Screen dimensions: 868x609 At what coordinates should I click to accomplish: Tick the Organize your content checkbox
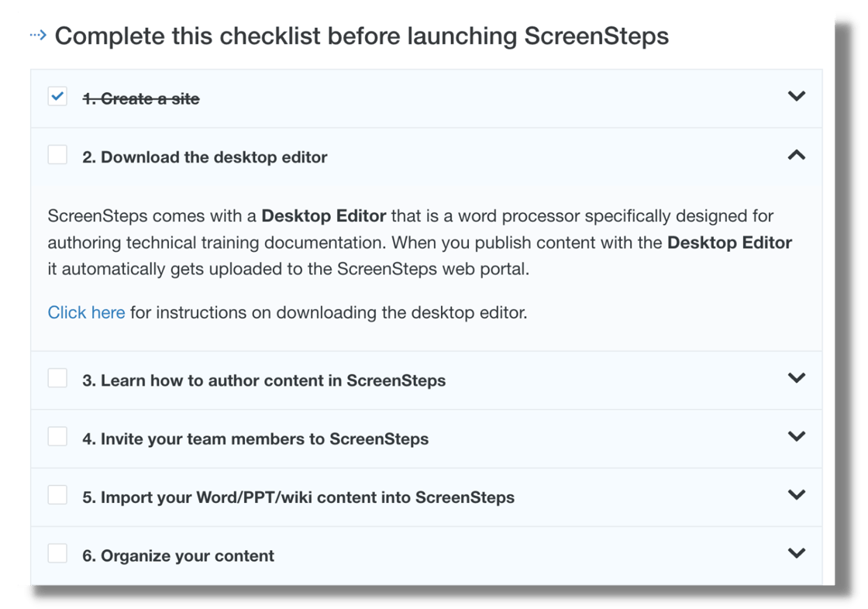pyautogui.click(x=57, y=553)
